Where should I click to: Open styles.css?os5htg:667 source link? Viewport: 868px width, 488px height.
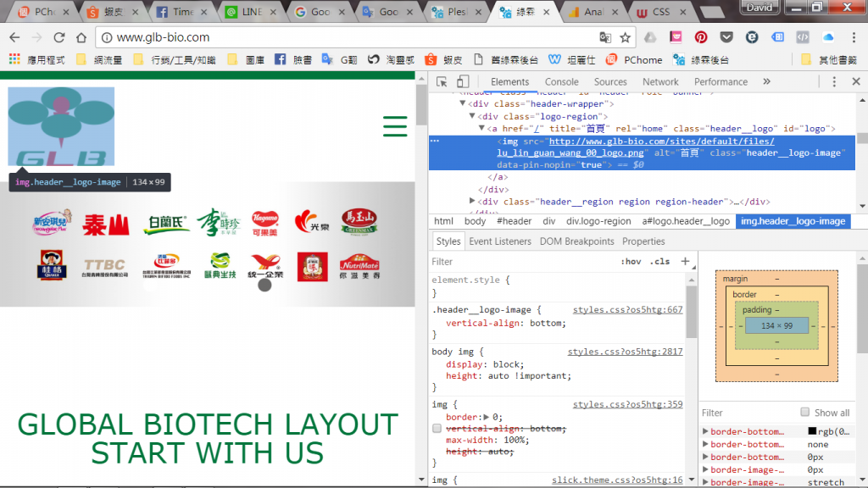click(x=628, y=310)
